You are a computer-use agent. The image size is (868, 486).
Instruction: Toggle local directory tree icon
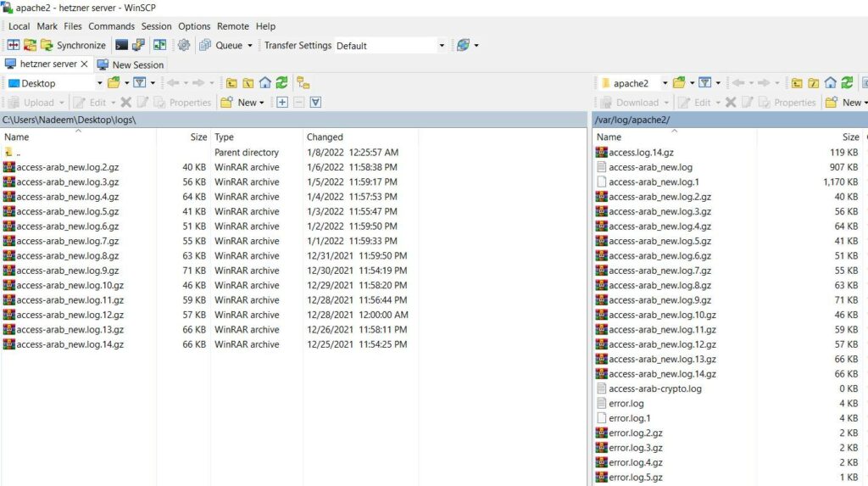pos(303,83)
